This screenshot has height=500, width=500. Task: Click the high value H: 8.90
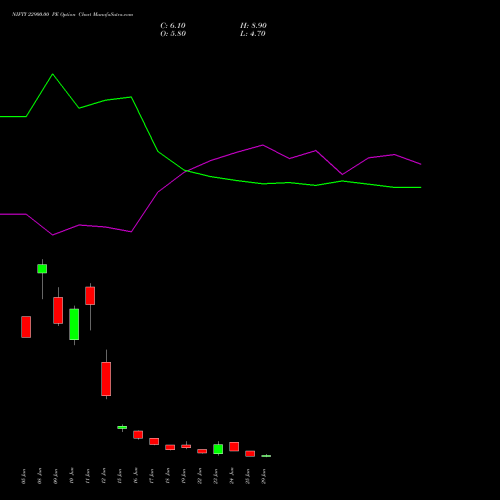tap(253, 26)
